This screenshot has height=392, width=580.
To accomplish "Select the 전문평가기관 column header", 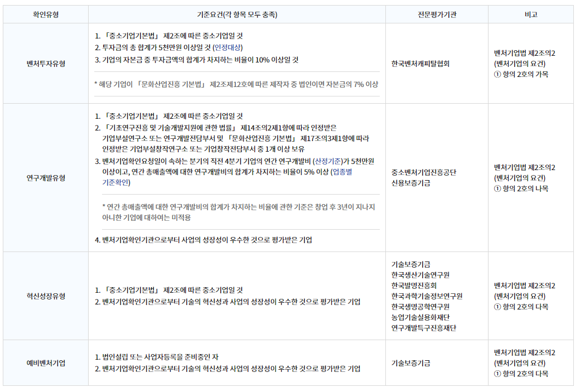I will [x=437, y=14].
